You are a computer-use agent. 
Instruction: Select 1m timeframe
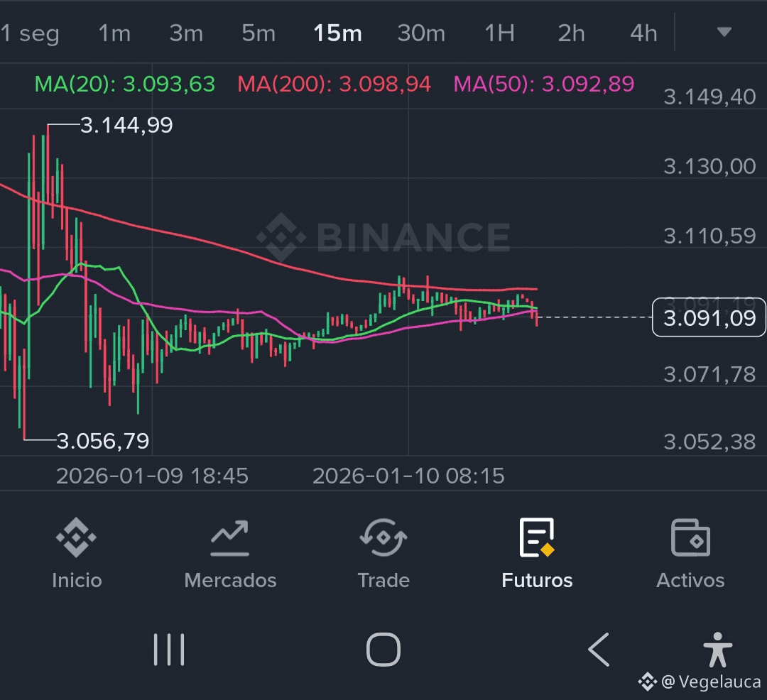[114, 33]
